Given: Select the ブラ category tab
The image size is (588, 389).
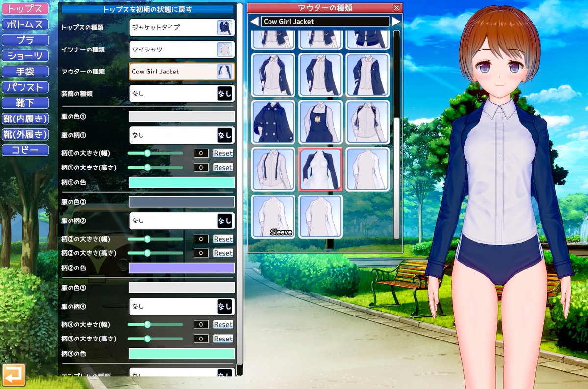Looking at the screenshot, I should point(25,40).
